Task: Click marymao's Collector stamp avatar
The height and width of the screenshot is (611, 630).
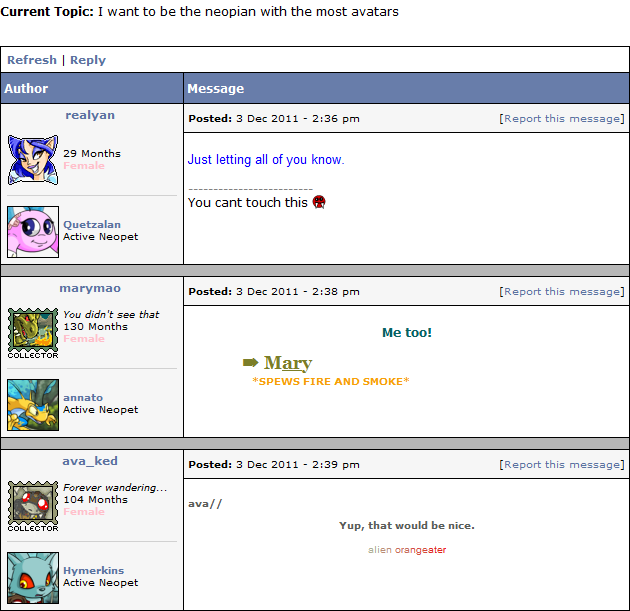Action: (x=33, y=333)
